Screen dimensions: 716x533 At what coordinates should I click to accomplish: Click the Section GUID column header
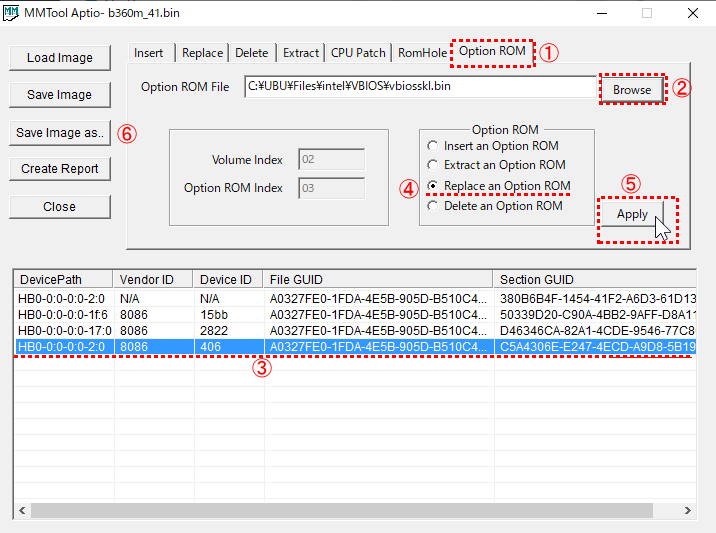(x=594, y=279)
